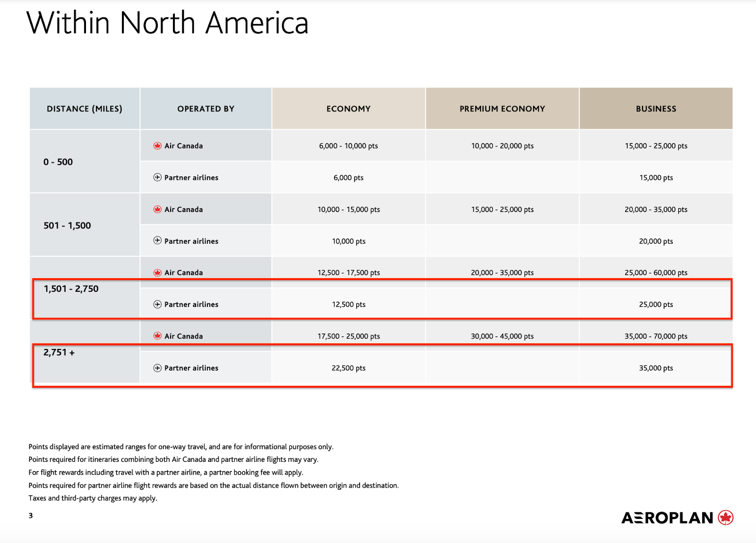Select the "Air Canada" label for 501 - 1,500 miles
Viewport: 756px width, 543px height.
[x=184, y=210]
